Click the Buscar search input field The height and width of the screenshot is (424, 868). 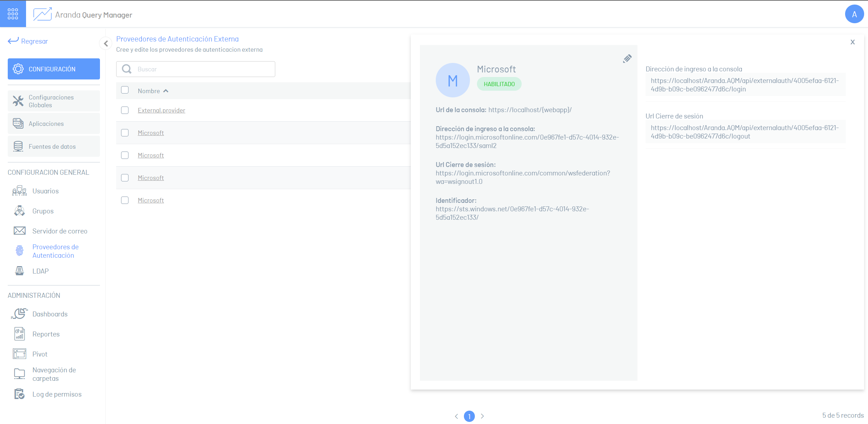coord(196,69)
